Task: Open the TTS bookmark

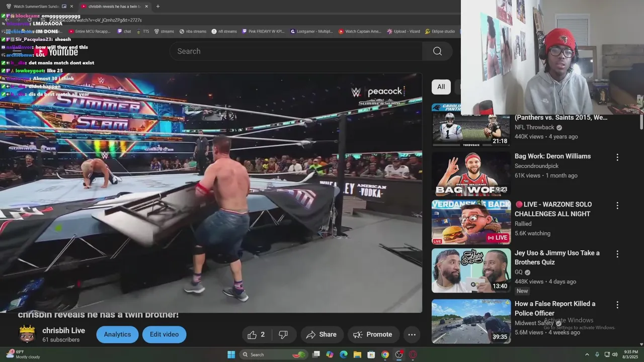Action: coord(142,31)
